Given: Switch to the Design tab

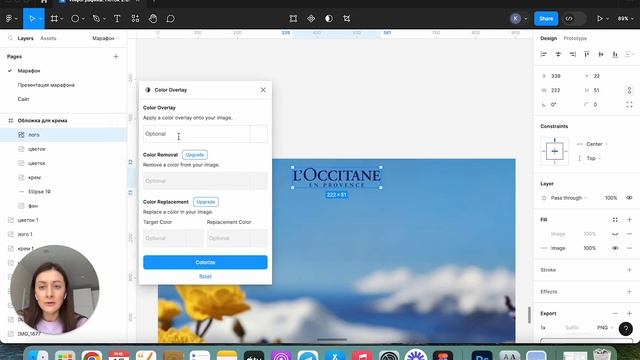Looking at the screenshot, I should pos(549,38).
